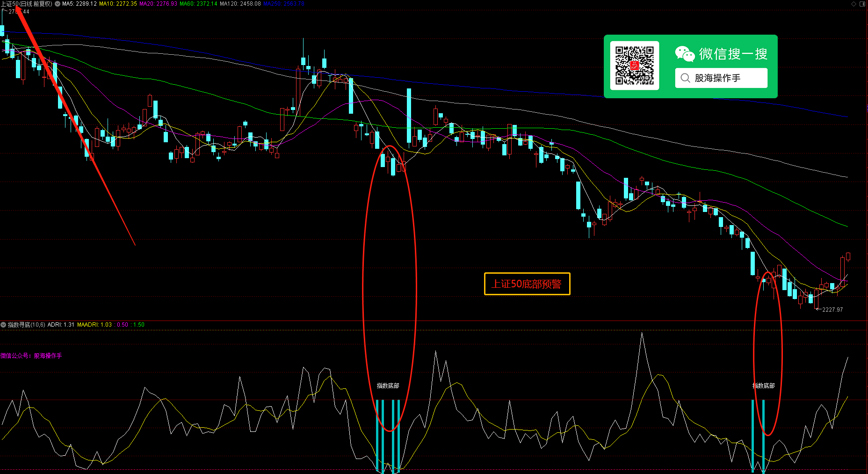The width and height of the screenshot is (868, 474).
Task: Open the MA indicator dropdown beside 上证50 title
Action: (58, 4)
